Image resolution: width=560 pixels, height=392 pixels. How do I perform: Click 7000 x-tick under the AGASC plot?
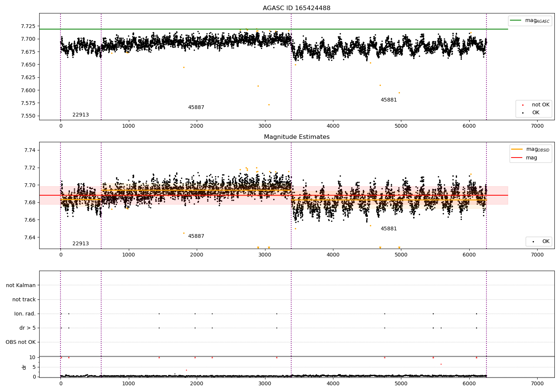(x=537, y=126)
